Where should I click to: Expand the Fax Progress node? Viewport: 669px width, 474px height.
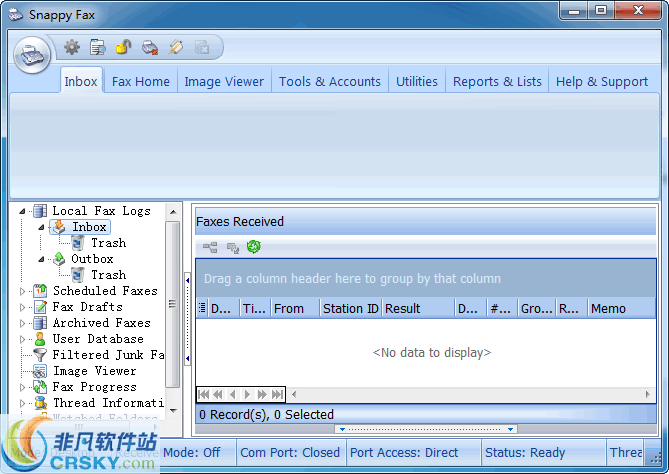click(x=22, y=387)
